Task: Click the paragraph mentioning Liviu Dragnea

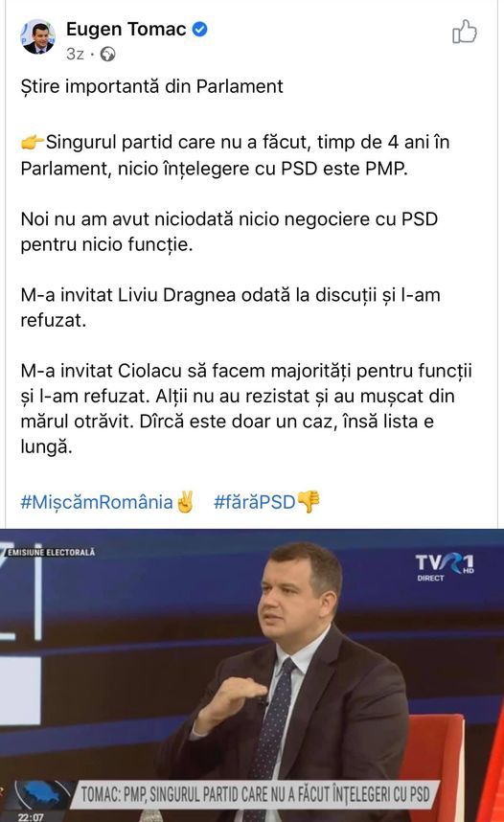Action: pos(230,308)
